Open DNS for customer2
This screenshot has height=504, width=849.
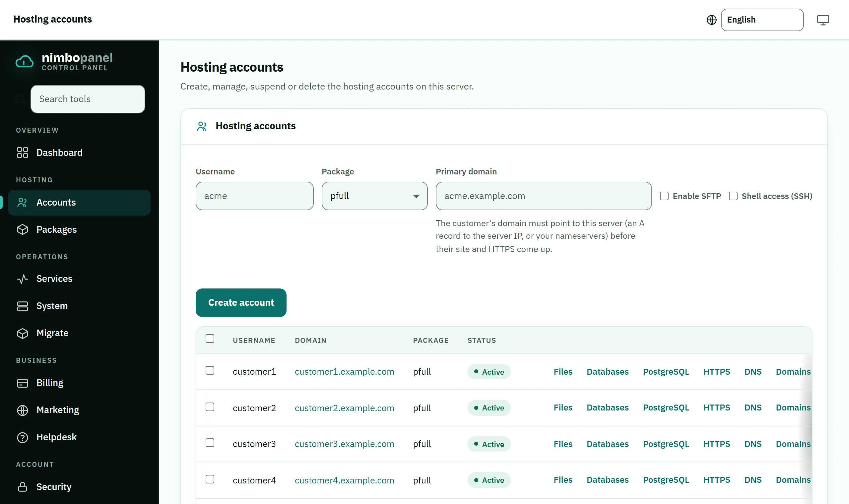753,408
